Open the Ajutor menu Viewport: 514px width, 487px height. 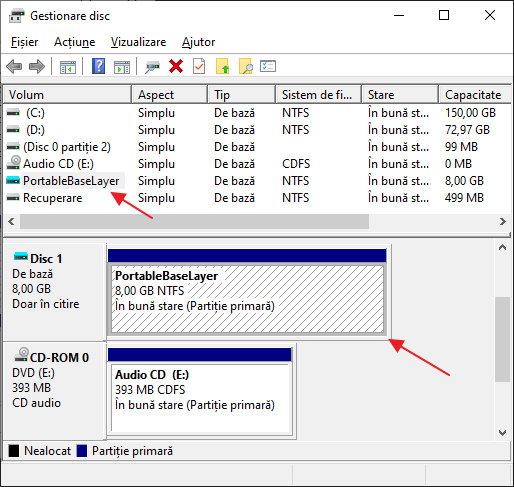[198, 42]
